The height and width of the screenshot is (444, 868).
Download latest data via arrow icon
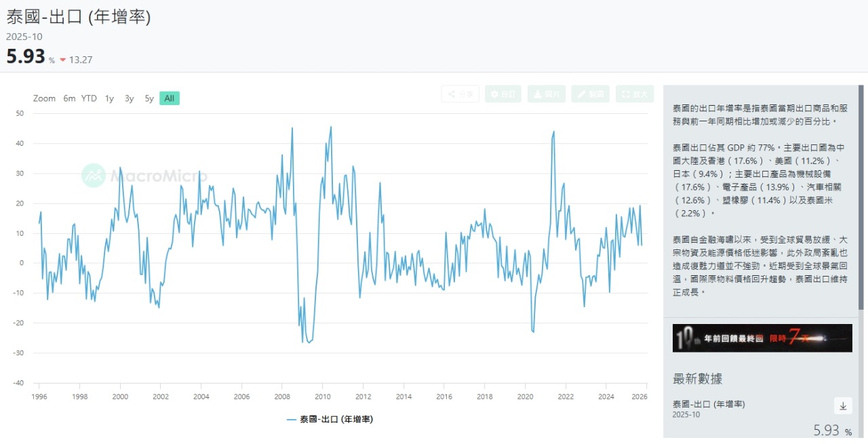[843, 406]
